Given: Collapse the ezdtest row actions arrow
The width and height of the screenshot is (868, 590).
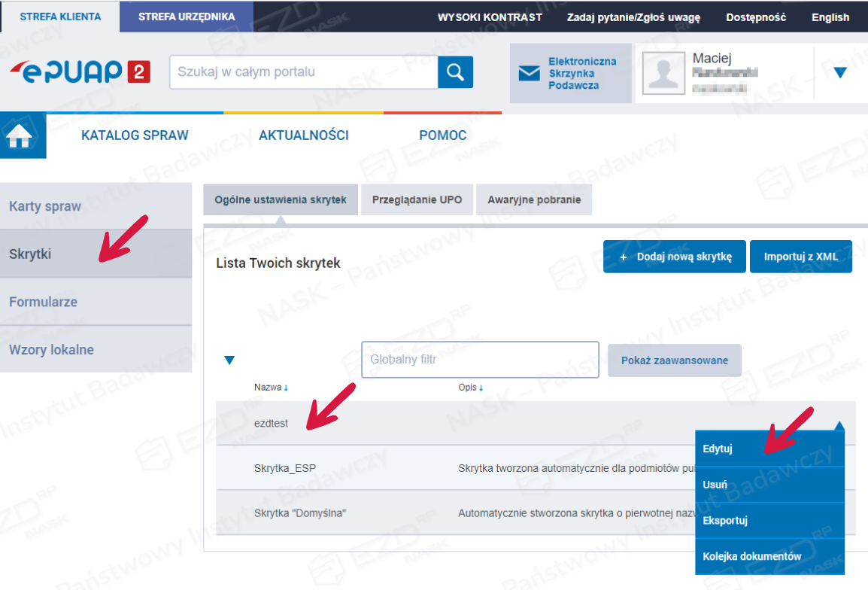Looking at the screenshot, I should pos(839,426).
